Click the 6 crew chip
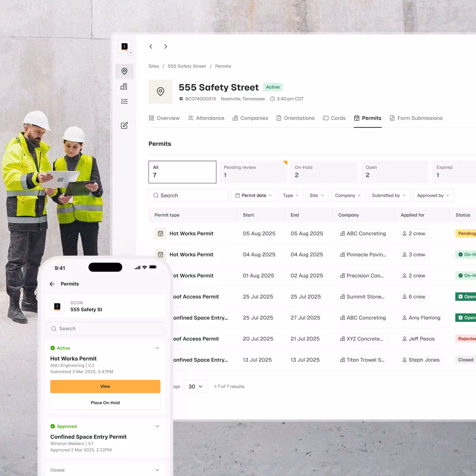 414,297
